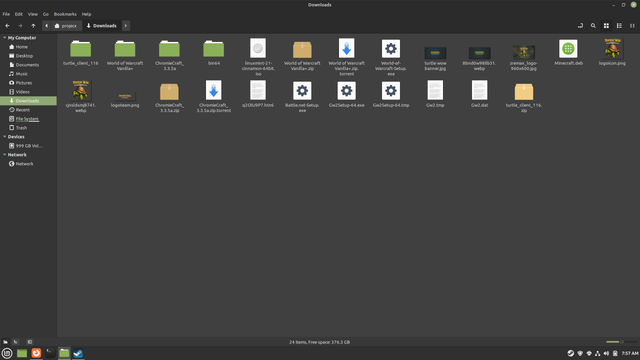Viewport: 640px width, 360px height.
Task: Open the World of Warcraft Vanilla+ folder
Action: point(125,55)
